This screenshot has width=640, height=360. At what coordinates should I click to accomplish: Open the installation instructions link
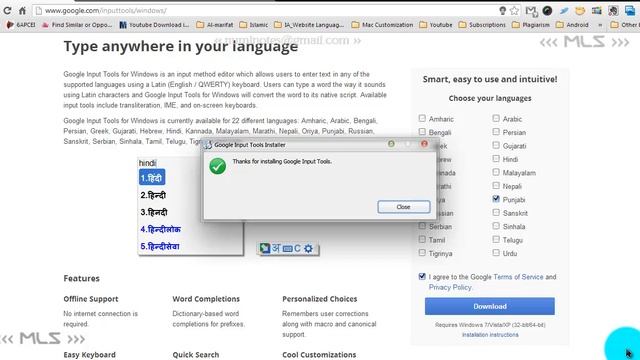pos(490,335)
